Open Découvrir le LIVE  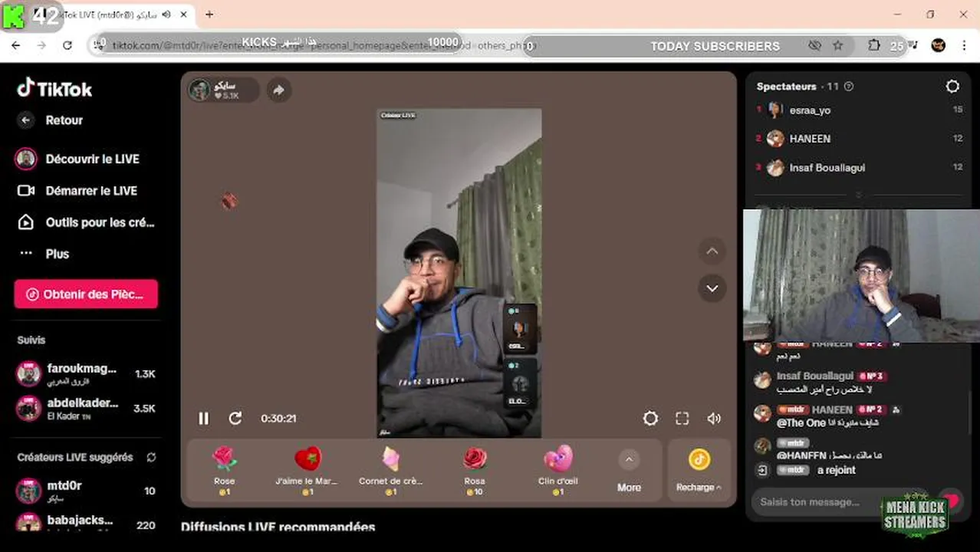[78, 159]
